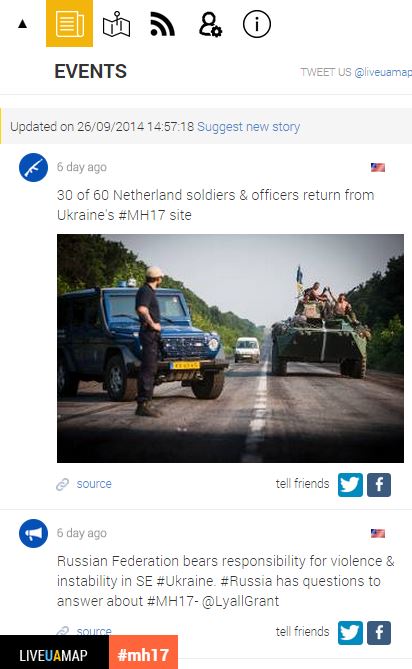Open the soldiers and armored vehicle photo
The height and width of the screenshot is (669, 412).
(x=230, y=348)
